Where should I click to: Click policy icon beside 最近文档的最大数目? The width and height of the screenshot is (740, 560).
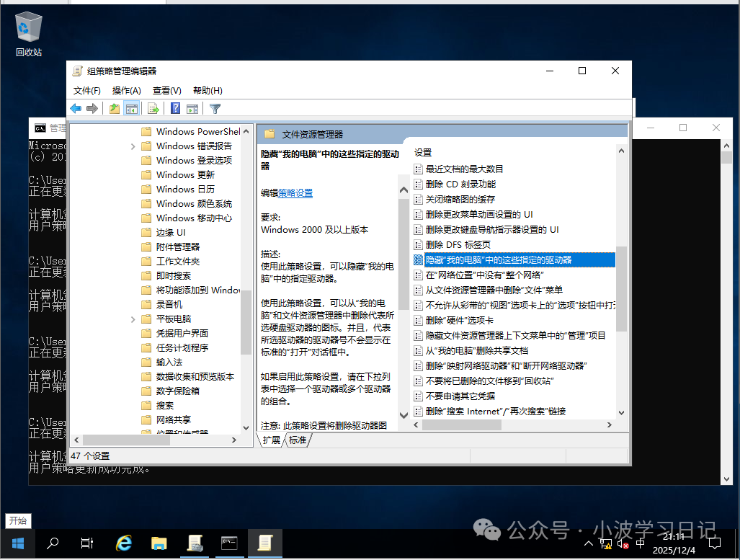point(418,169)
